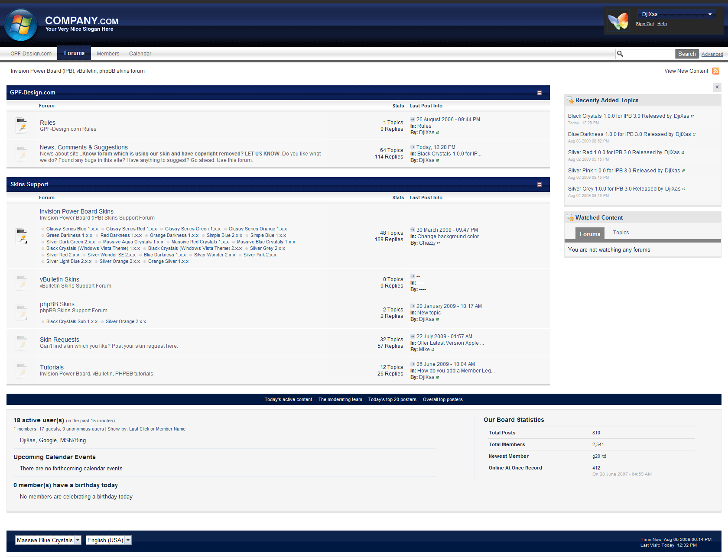728x560 pixels.
Task: Sort active users by Member Name
Action: (171, 429)
